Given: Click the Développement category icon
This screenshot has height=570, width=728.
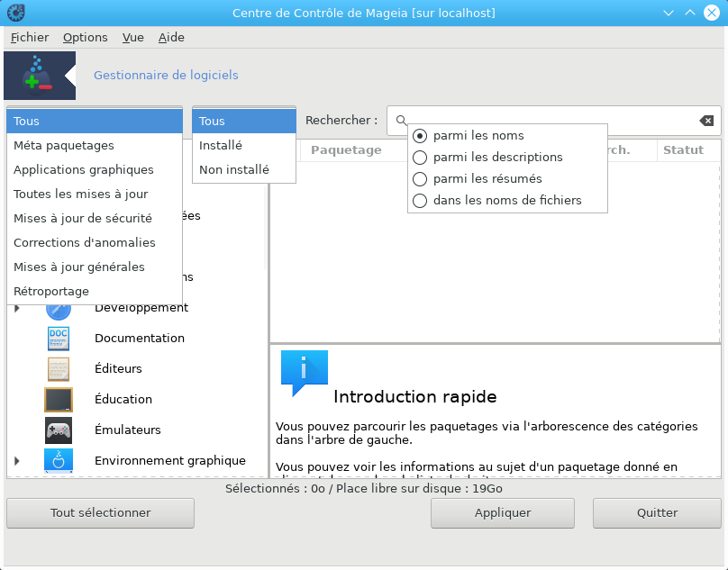Looking at the screenshot, I should click(x=59, y=311).
